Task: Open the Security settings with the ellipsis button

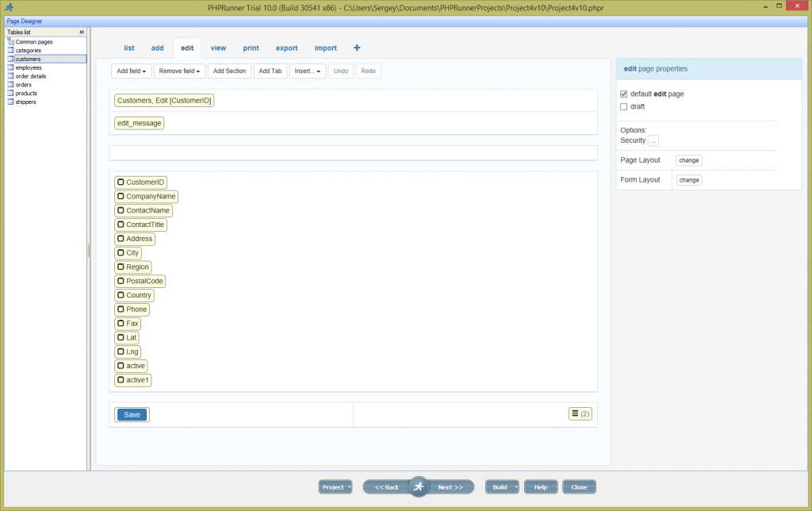Action: click(653, 140)
